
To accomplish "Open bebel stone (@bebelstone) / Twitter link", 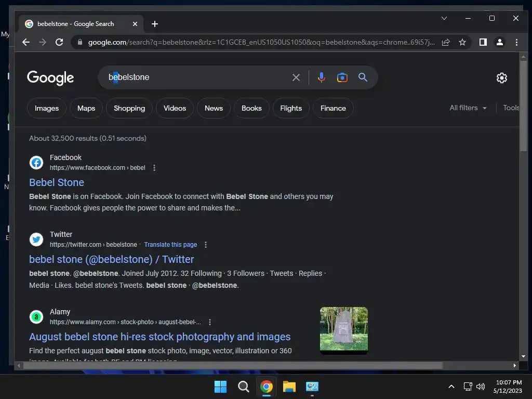I will [x=111, y=260].
